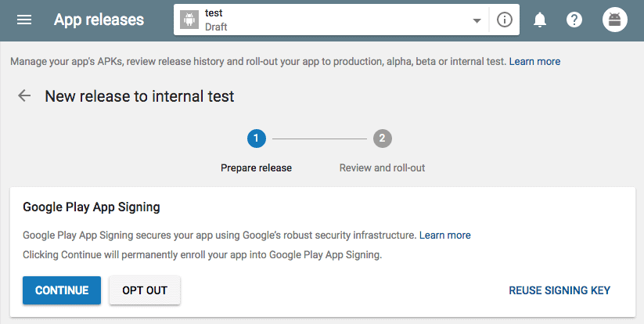Click the Google Play App Signing heading
The height and width of the screenshot is (324, 644).
point(92,207)
